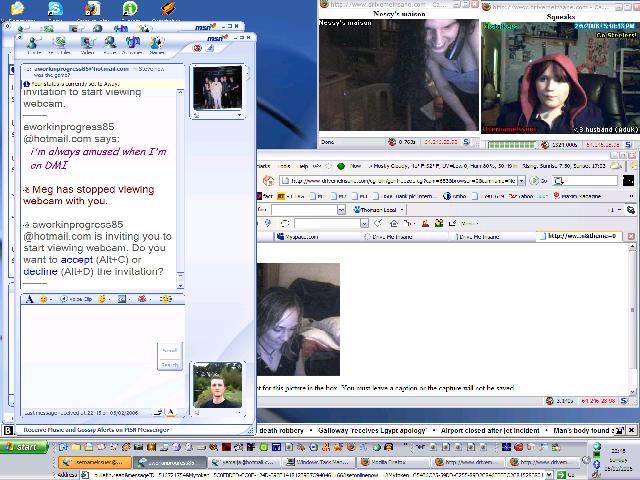Click the Send button in chat window
Screen dimensions: 640x480
click(170, 351)
